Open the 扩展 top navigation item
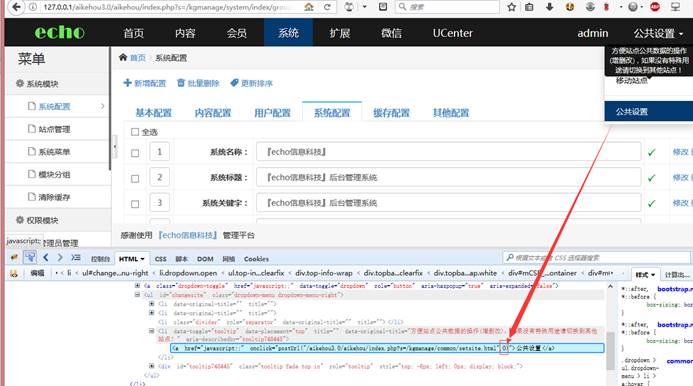Image resolution: width=693 pixels, height=386 pixels. tap(339, 33)
